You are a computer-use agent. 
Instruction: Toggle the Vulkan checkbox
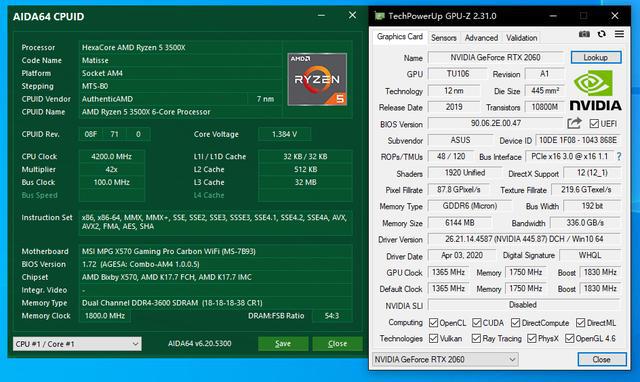(x=433, y=338)
